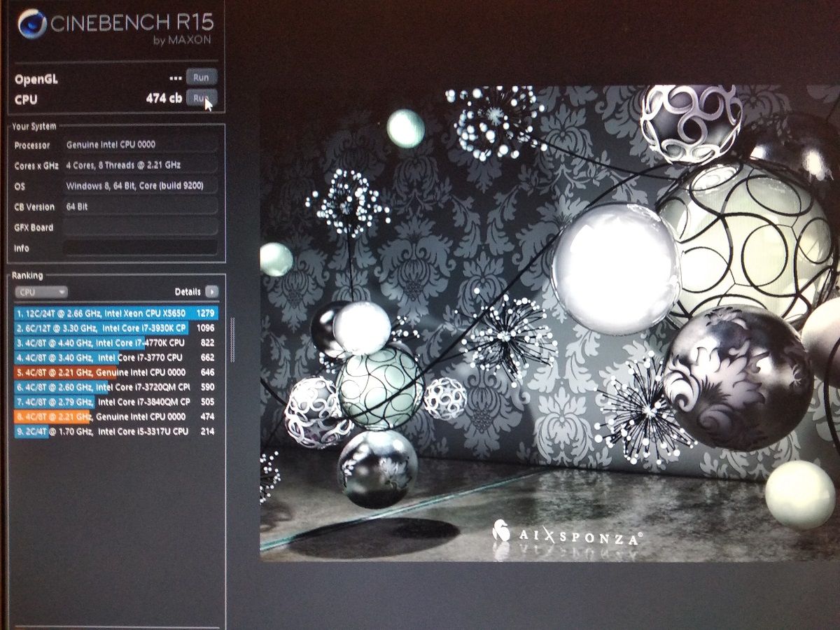Image resolution: width=840 pixels, height=630 pixels.
Task: Click the empty GFX Board field
Action: click(x=140, y=227)
